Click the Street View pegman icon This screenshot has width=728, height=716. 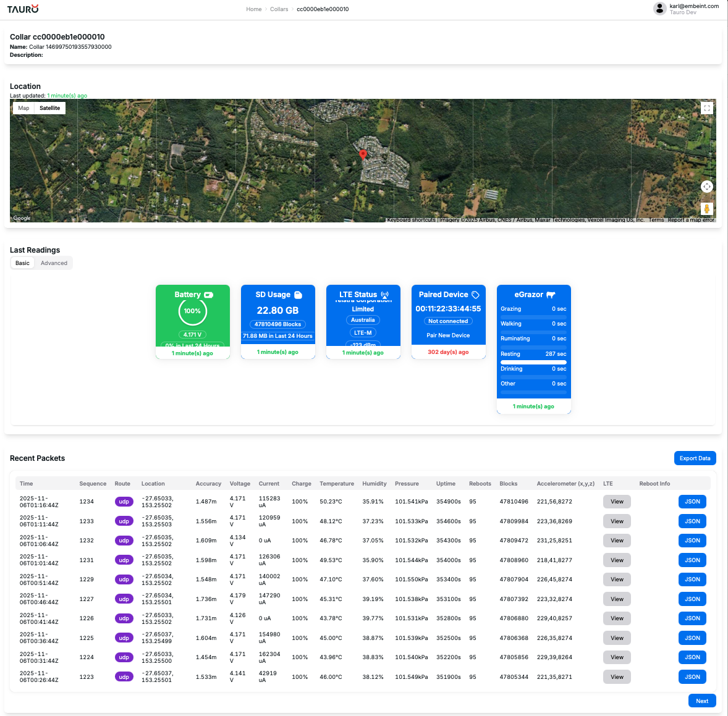tap(707, 209)
